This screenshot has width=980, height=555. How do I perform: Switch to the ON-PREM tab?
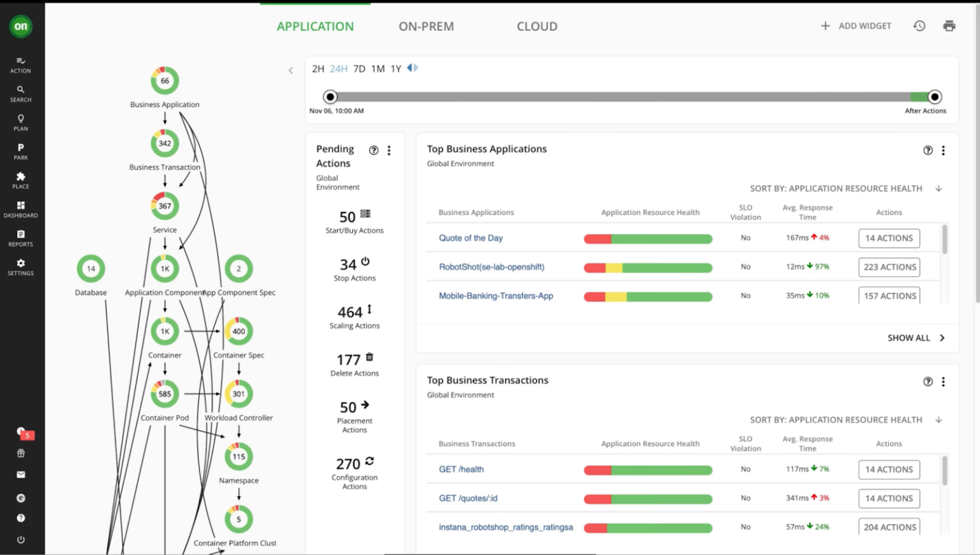(426, 26)
